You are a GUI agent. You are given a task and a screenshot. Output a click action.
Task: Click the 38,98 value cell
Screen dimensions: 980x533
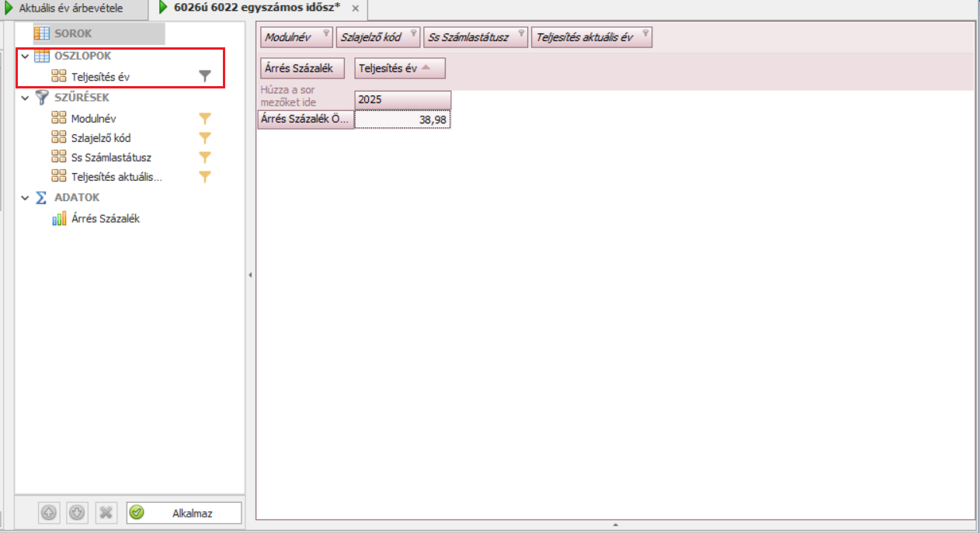(x=402, y=119)
